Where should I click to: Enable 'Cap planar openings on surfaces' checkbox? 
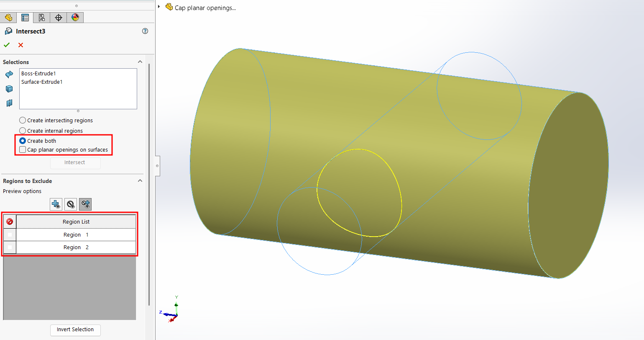point(23,149)
